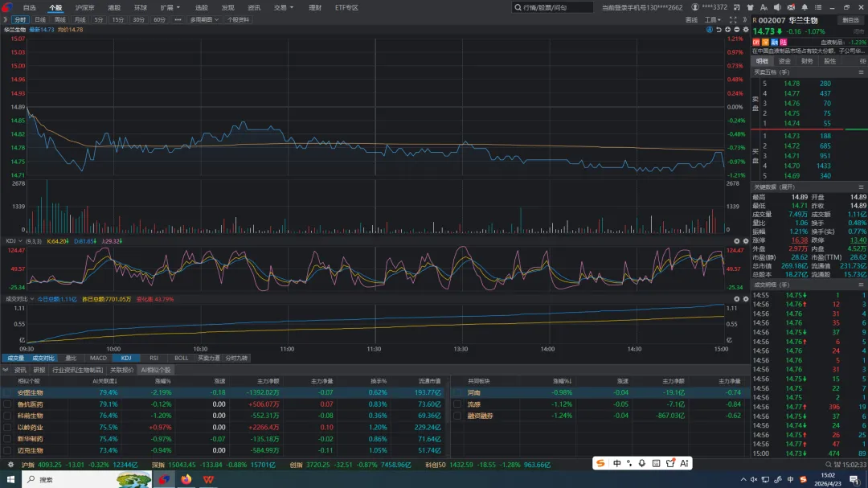Close the KDJ indicator panel
The image size is (868, 488).
[x=737, y=241]
